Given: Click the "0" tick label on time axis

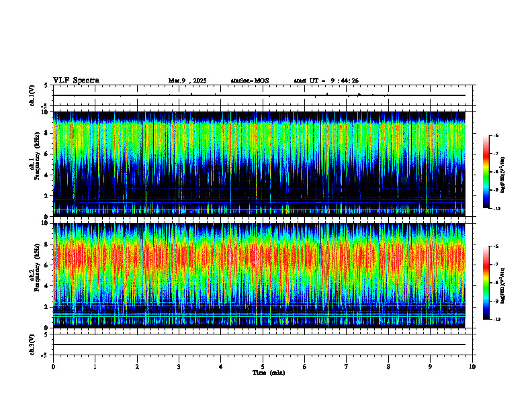Looking at the screenshot, I should coord(53,367).
